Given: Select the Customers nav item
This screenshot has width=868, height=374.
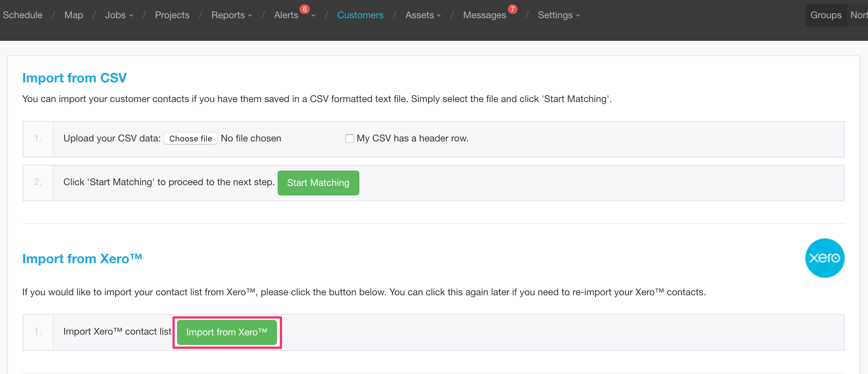Looking at the screenshot, I should 360,15.
